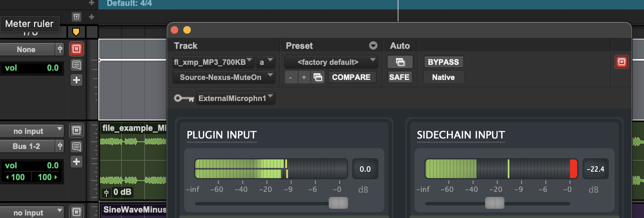Click the Sidechain Input level slider handle
This screenshot has width=644, height=218.
point(494,203)
